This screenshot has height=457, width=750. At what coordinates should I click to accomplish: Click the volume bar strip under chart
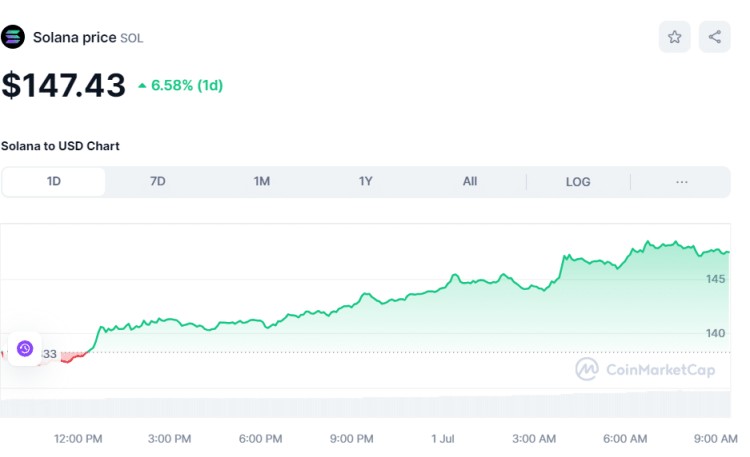[365, 405]
